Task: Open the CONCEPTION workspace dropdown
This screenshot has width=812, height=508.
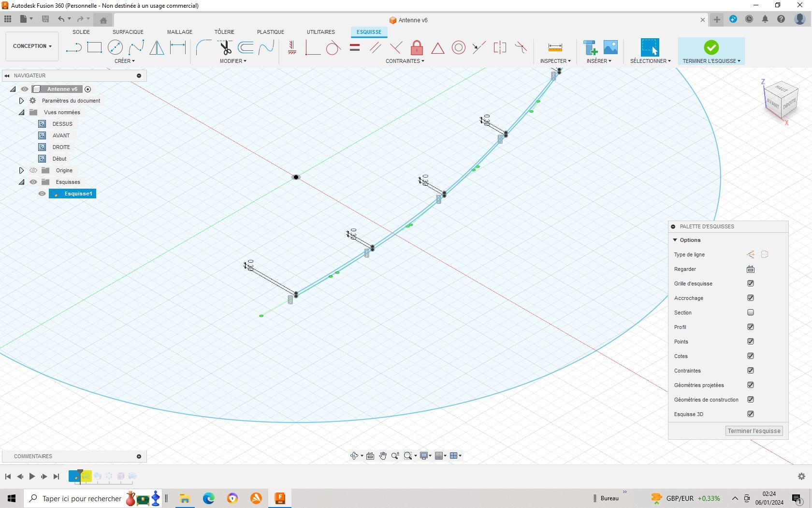Action: click(x=32, y=46)
